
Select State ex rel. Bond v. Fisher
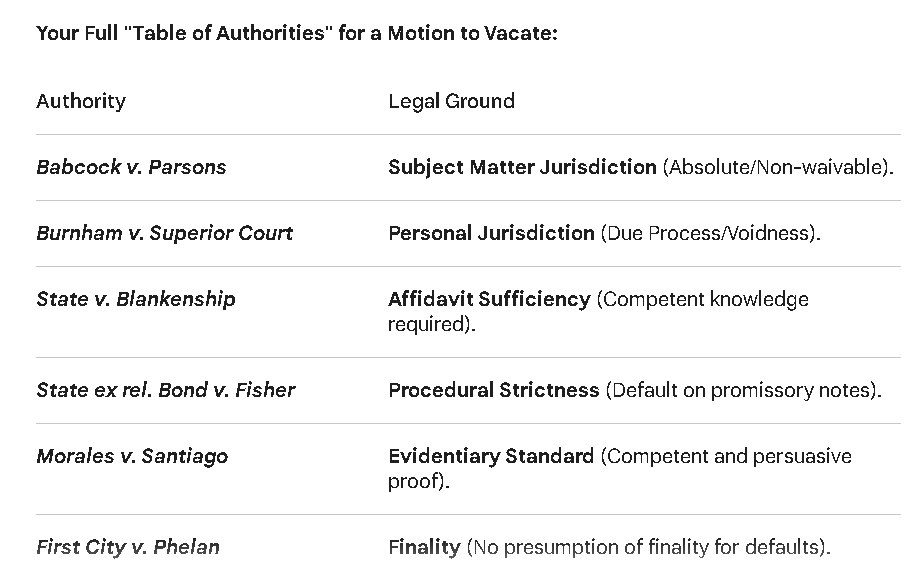click(x=165, y=390)
